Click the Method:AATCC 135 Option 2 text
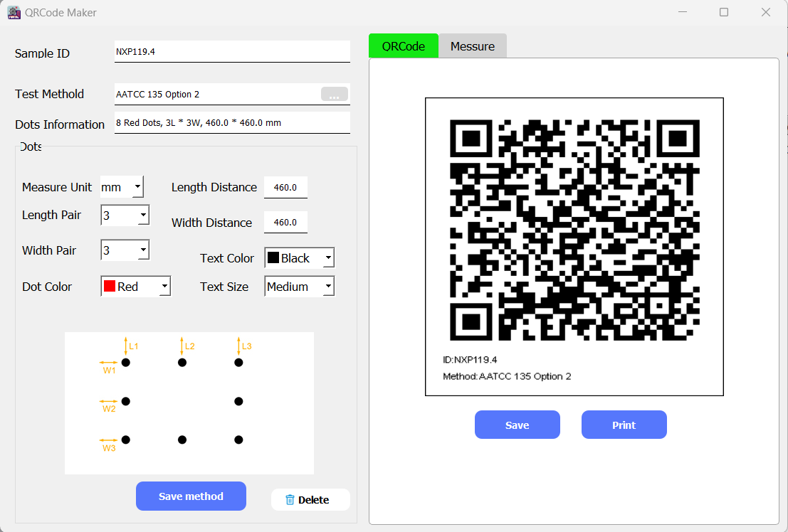 507,376
